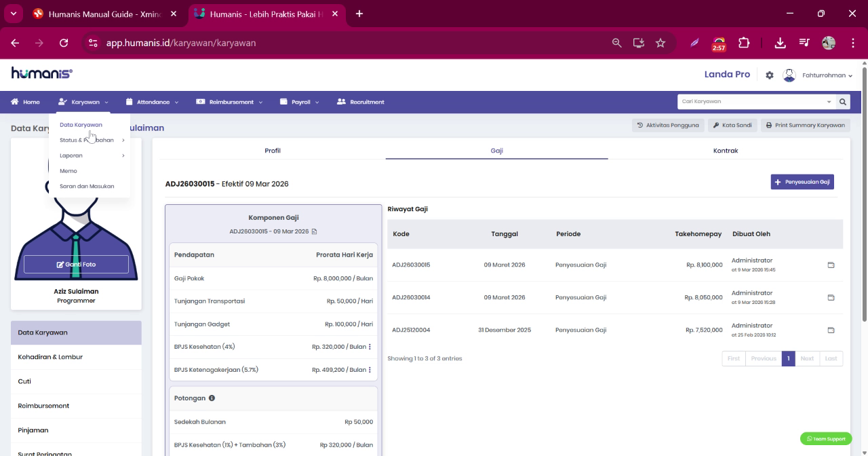The width and height of the screenshot is (868, 456).
Task: Open the Cari Karyawan dropdown arrow
Action: tap(829, 102)
